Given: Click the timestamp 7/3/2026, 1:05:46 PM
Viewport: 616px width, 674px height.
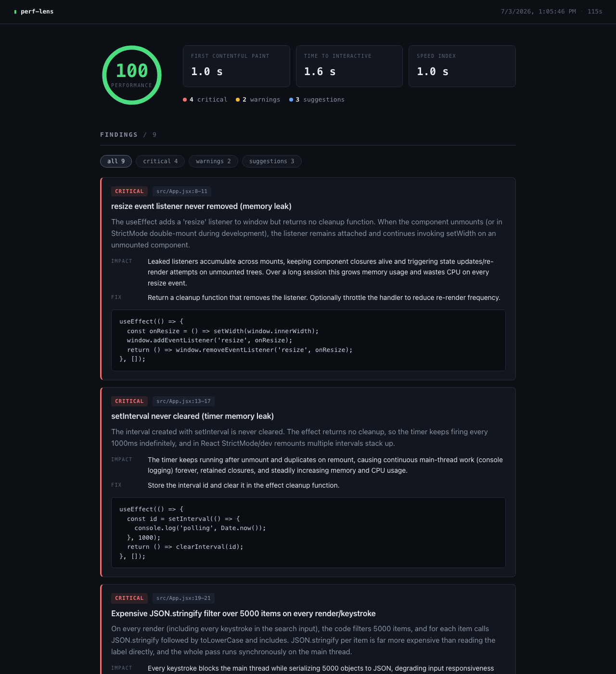Looking at the screenshot, I should (539, 12).
